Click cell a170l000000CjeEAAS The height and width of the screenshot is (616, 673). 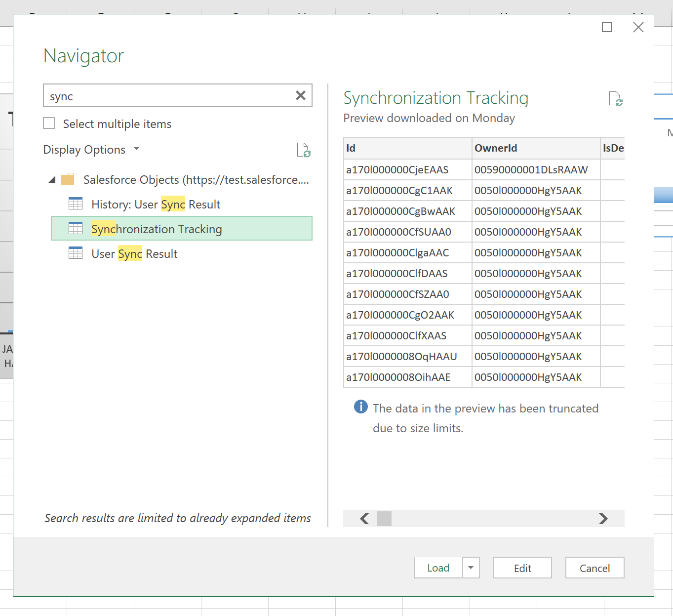point(408,170)
